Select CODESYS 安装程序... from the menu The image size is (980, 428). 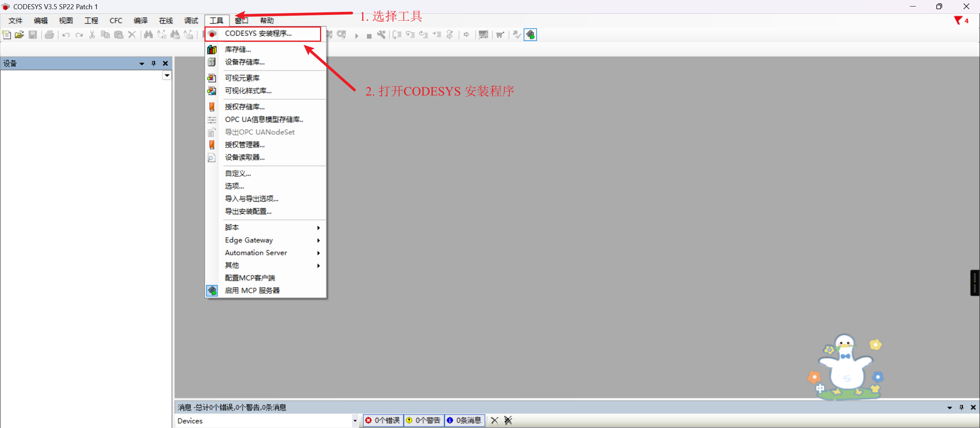(x=266, y=34)
